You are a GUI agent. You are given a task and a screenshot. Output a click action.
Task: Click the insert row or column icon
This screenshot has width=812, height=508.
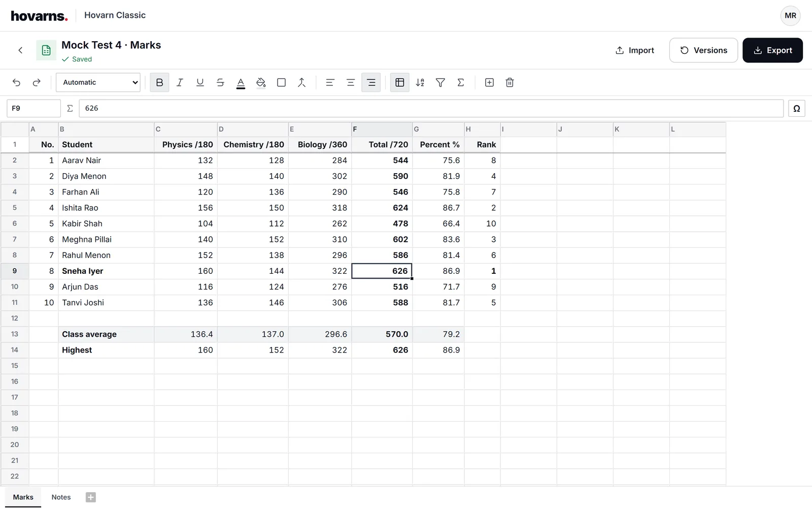point(489,82)
